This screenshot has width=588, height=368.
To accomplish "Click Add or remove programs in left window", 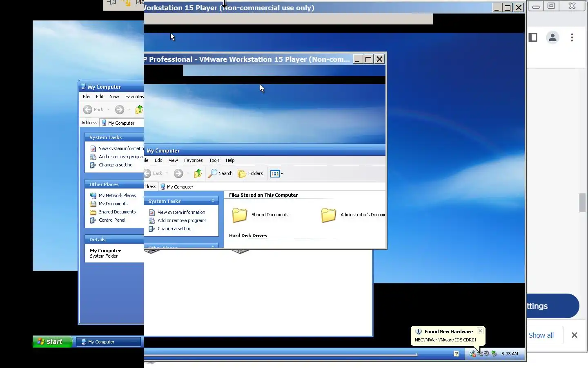I will (121, 157).
